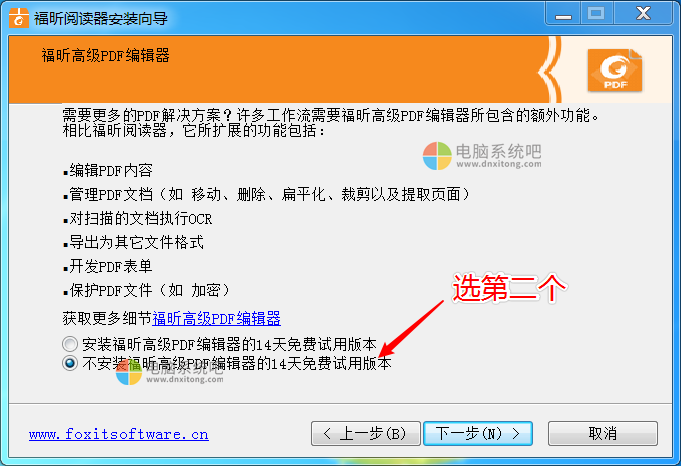Click the greyed-out maximize window button
This screenshot has width=681, height=466.
tap(596, 14)
